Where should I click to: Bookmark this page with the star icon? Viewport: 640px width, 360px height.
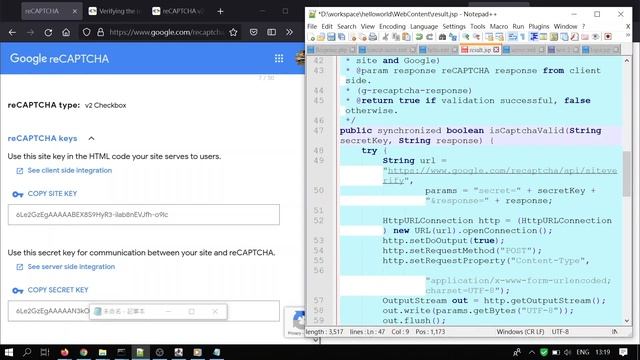tap(233, 32)
